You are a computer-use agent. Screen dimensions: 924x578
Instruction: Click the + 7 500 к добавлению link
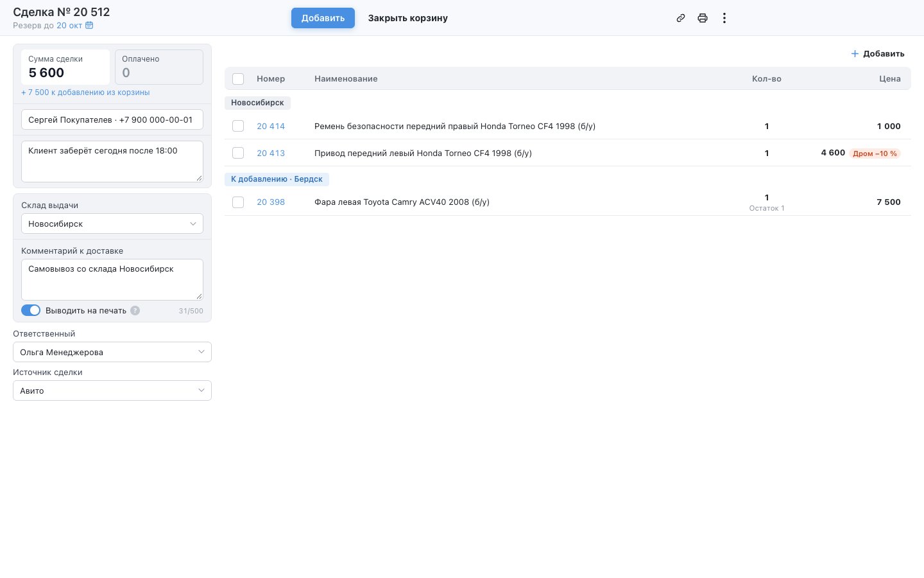85,92
